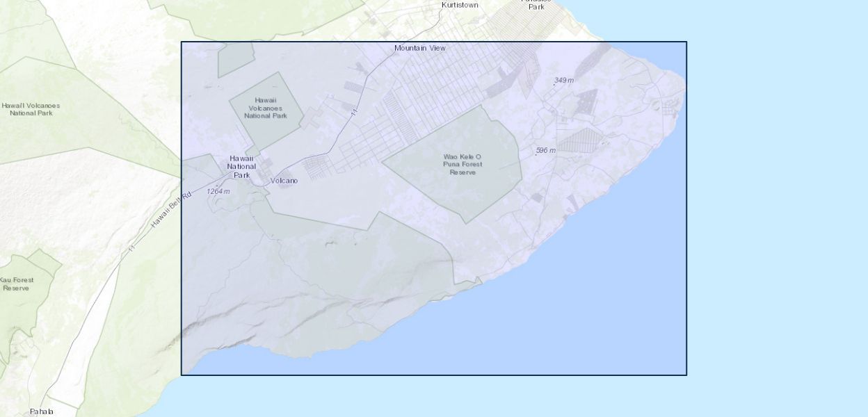Click the route 11 marker outside shaded box

(x=131, y=248)
